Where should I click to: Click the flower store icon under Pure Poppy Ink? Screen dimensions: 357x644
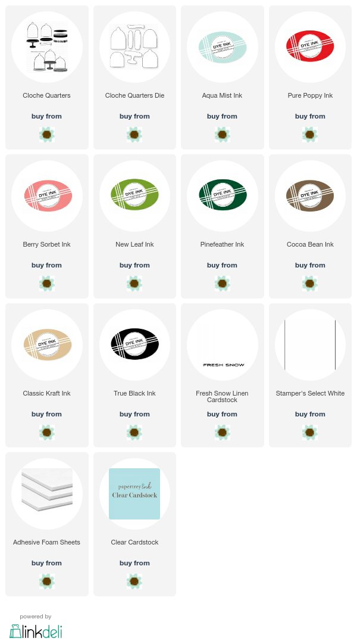point(310,134)
